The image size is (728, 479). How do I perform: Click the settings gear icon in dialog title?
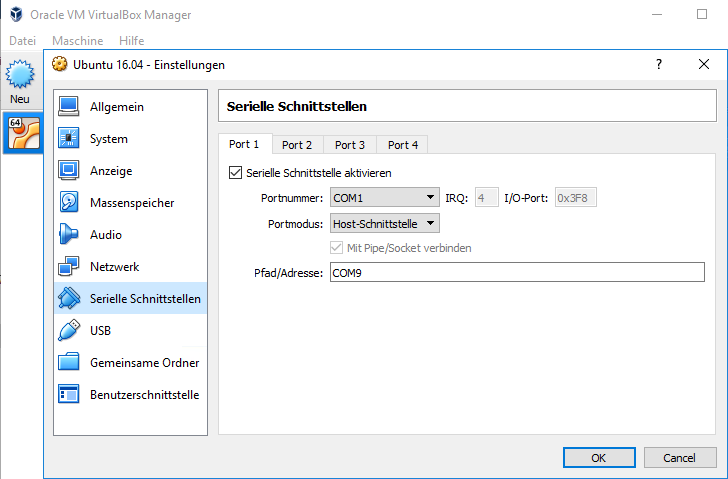(x=59, y=64)
